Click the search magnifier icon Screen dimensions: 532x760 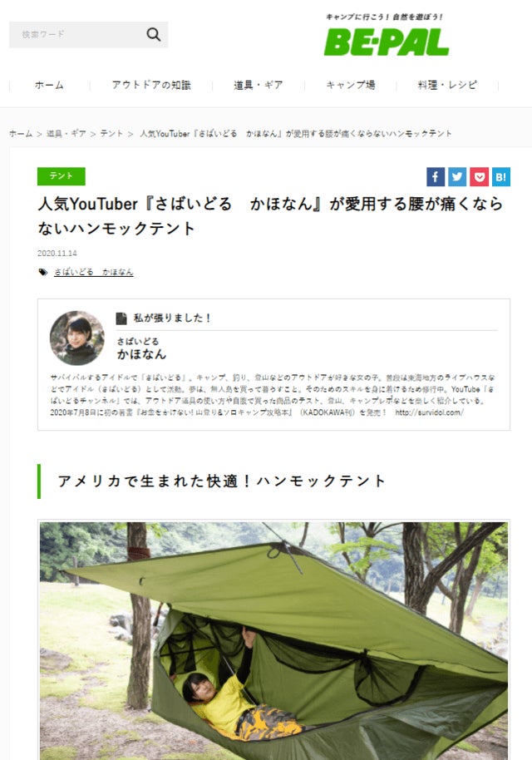154,34
